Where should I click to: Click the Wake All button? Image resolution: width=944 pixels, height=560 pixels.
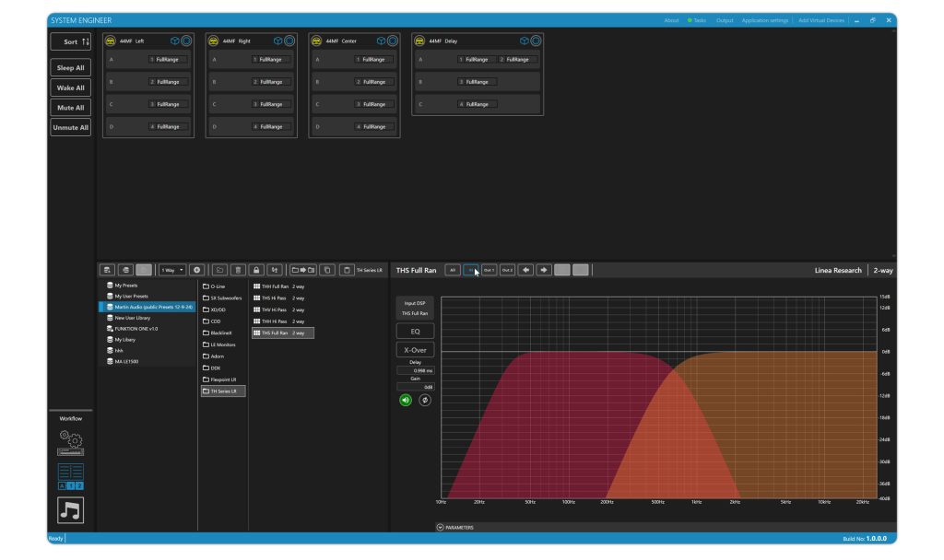point(70,87)
